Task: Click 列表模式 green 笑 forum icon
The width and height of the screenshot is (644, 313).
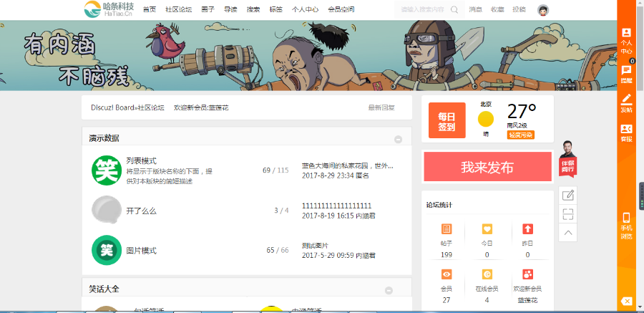Action: [x=107, y=170]
